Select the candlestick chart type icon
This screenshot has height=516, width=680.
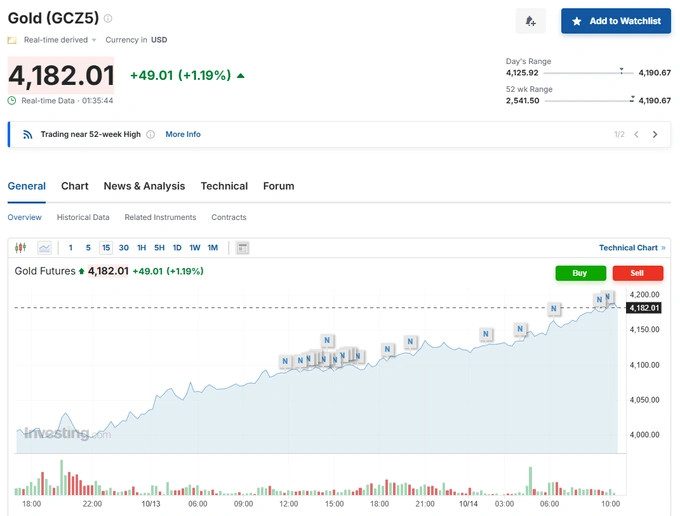click(22, 248)
